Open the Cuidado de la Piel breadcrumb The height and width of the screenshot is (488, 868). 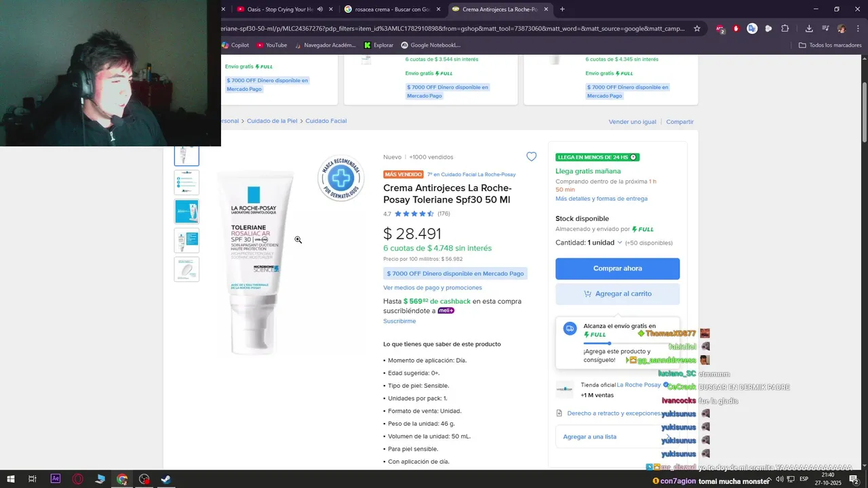coord(272,121)
